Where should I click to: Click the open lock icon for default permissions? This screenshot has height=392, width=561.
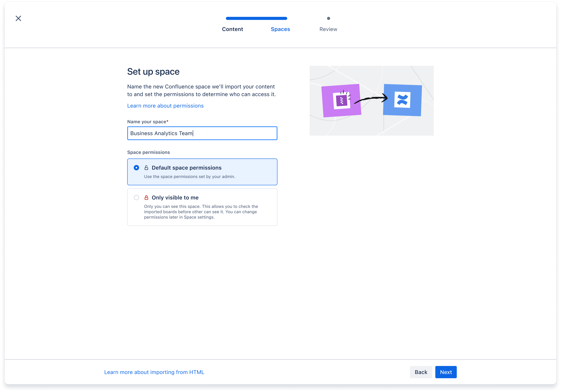point(146,168)
